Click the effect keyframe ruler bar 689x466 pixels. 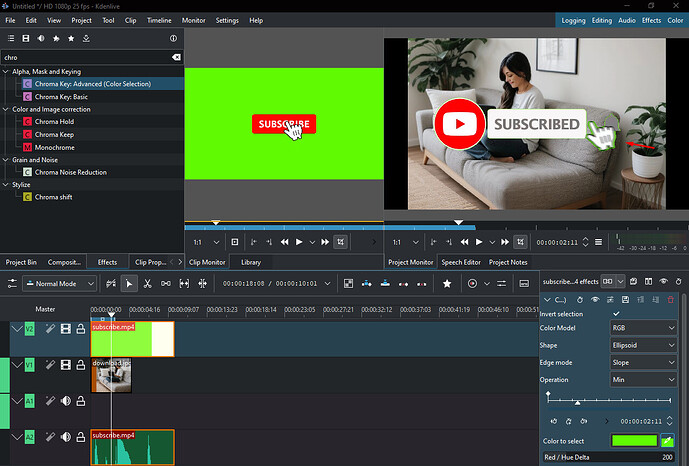609,400
